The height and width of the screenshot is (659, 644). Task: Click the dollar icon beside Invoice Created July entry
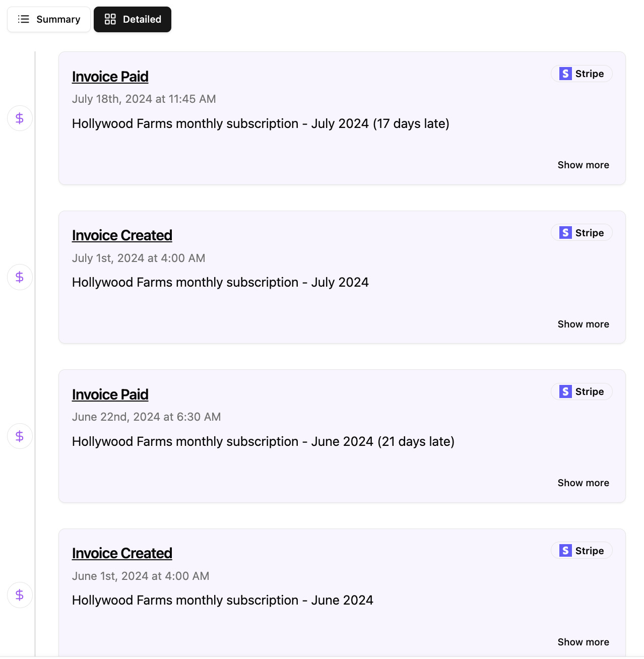point(19,277)
